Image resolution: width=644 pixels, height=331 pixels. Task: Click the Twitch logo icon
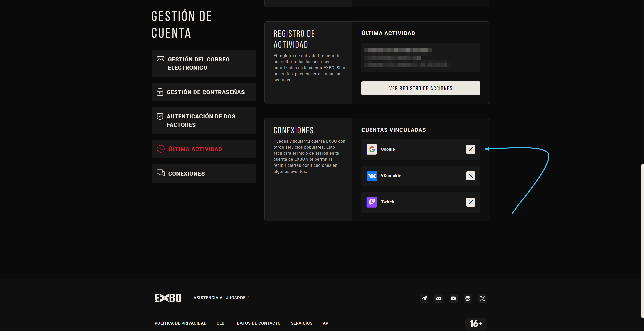(372, 202)
